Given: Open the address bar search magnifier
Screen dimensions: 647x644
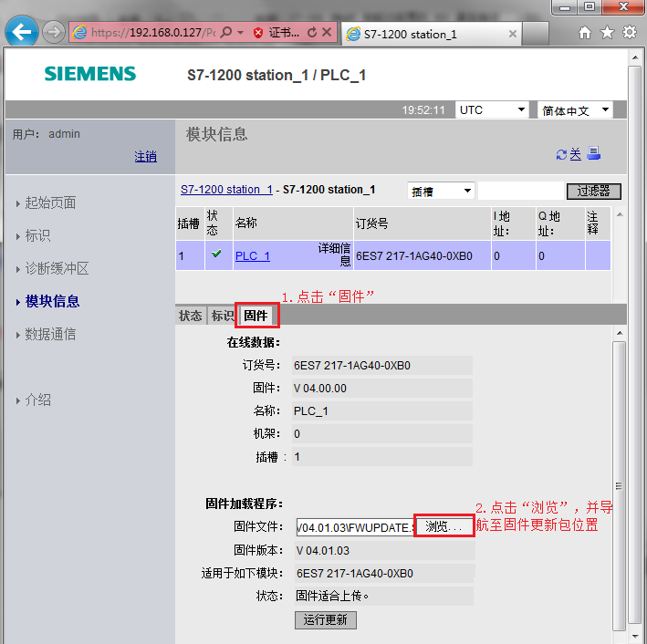Looking at the screenshot, I should [226, 32].
